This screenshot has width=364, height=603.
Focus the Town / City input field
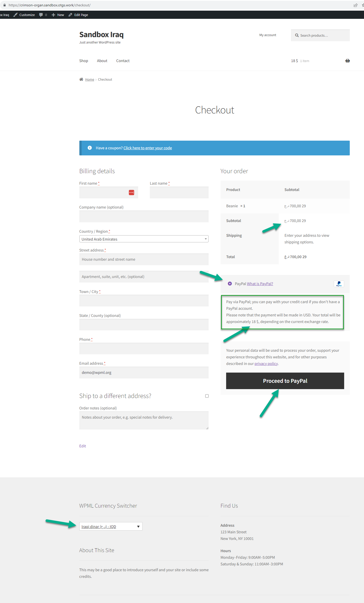point(144,301)
